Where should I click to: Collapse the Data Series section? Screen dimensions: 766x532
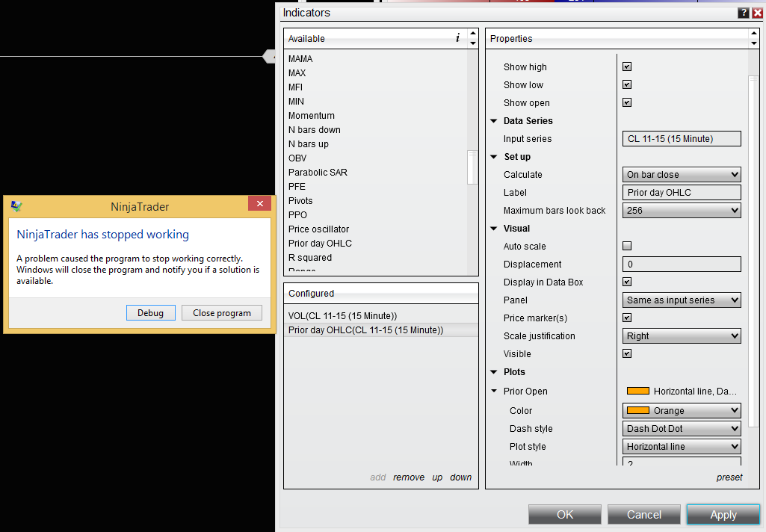pos(494,120)
